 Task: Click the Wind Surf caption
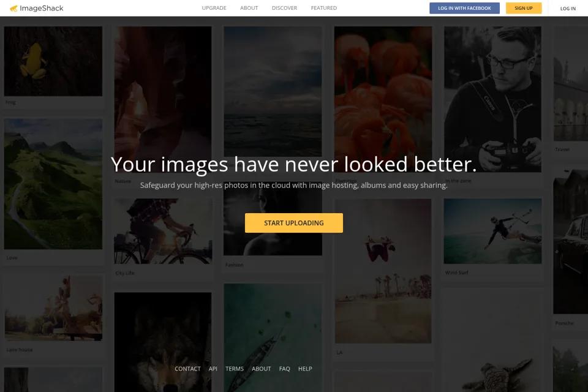(x=456, y=273)
